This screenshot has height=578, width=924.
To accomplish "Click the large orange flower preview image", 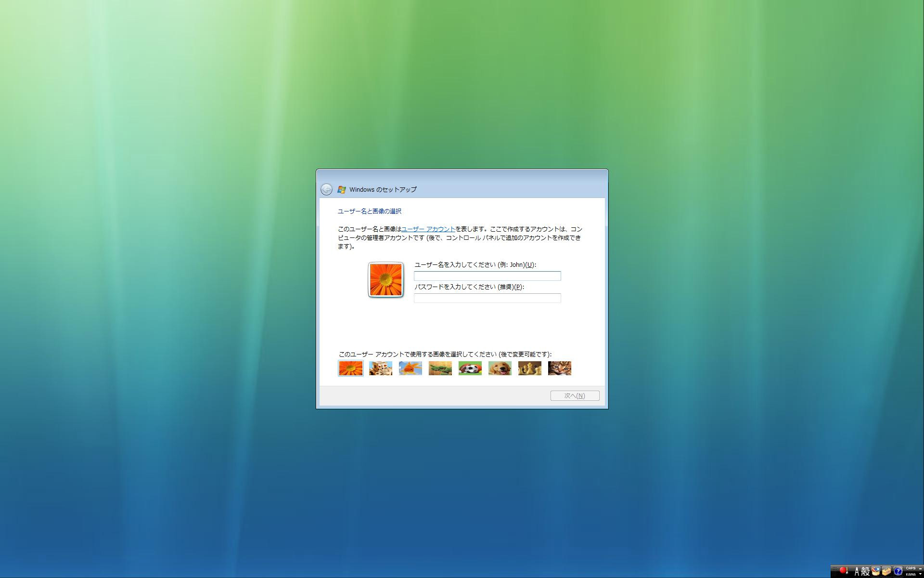I will (x=385, y=280).
